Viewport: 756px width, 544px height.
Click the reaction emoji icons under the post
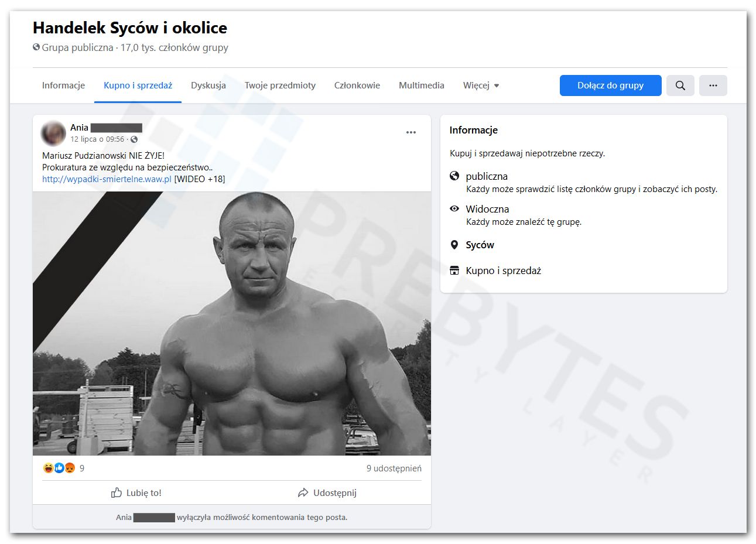coord(59,468)
